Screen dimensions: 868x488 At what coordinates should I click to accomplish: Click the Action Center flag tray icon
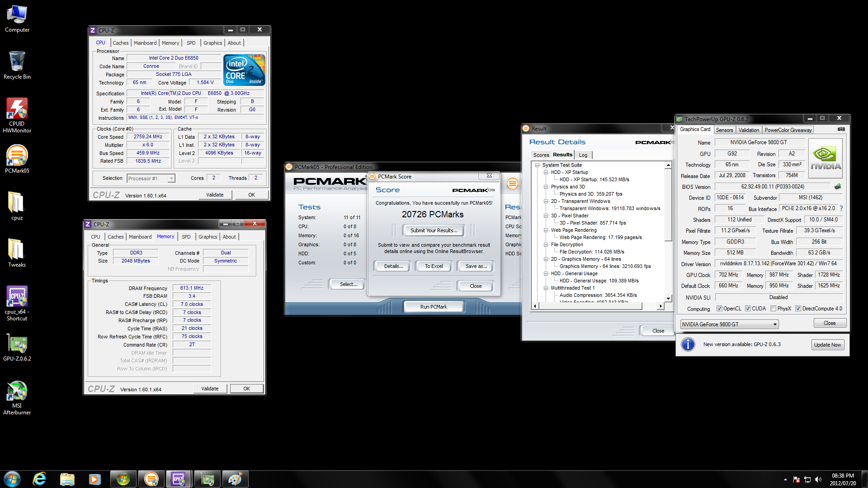pos(797,479)
